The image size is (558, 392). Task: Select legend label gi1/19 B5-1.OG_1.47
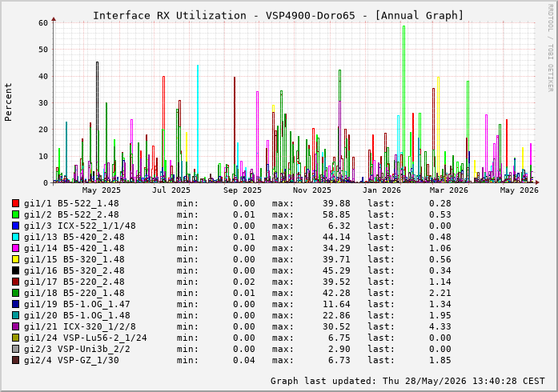[77, 304]
